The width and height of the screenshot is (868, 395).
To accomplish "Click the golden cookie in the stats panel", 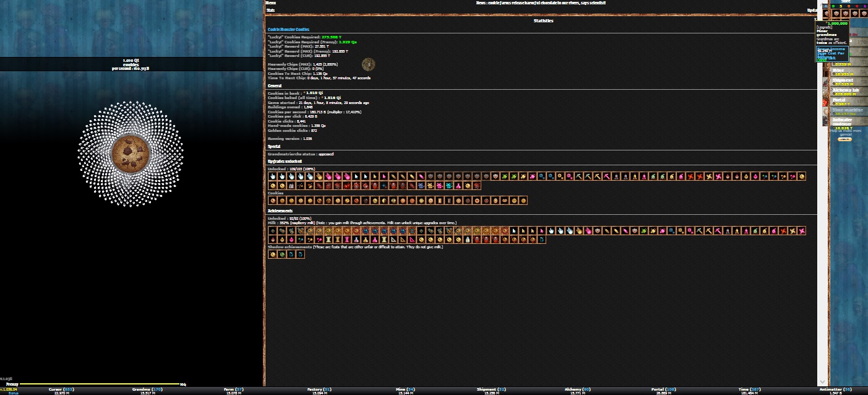I will [369, 64].
